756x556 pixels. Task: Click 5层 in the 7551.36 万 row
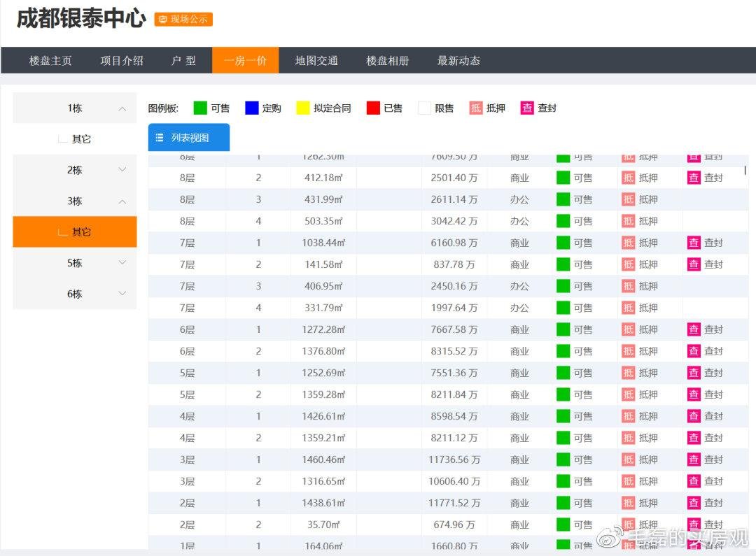pyautogui.click(x=187, y=373)
